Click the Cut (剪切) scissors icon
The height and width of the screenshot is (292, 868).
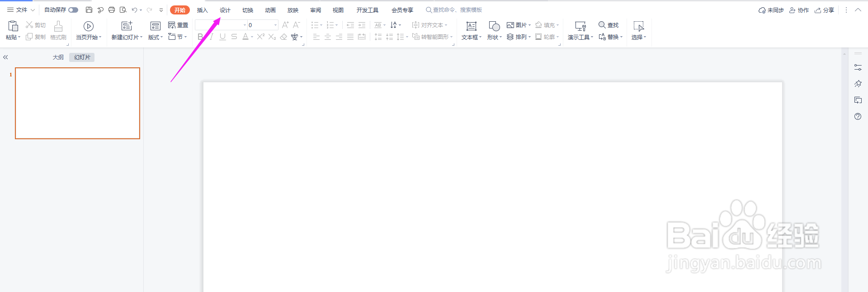point(29,25)
